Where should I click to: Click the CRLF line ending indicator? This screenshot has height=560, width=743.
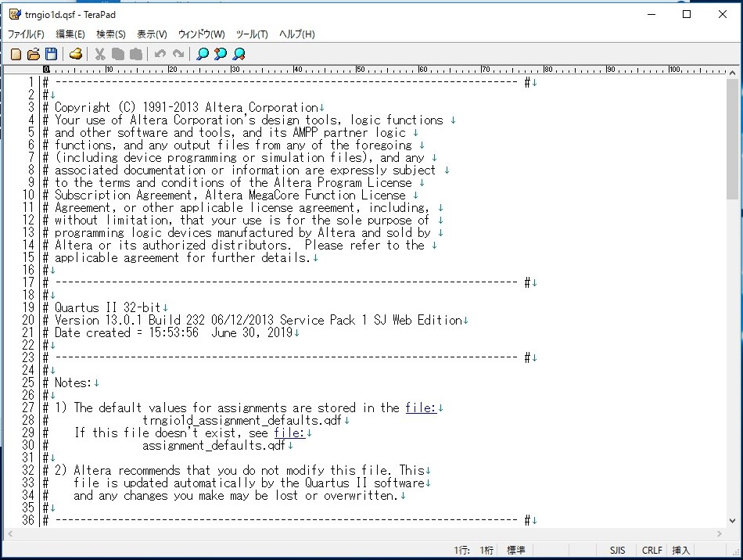click(651, 551)
